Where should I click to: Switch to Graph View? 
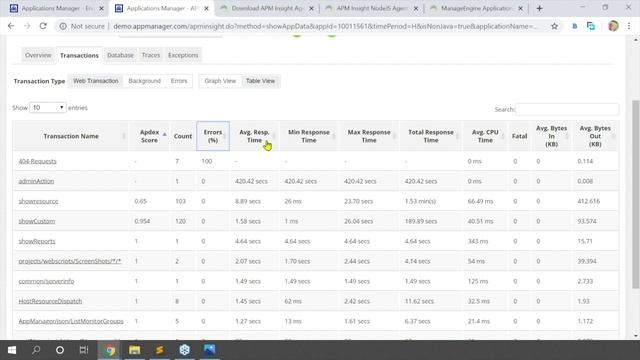[x=220, y=81]
